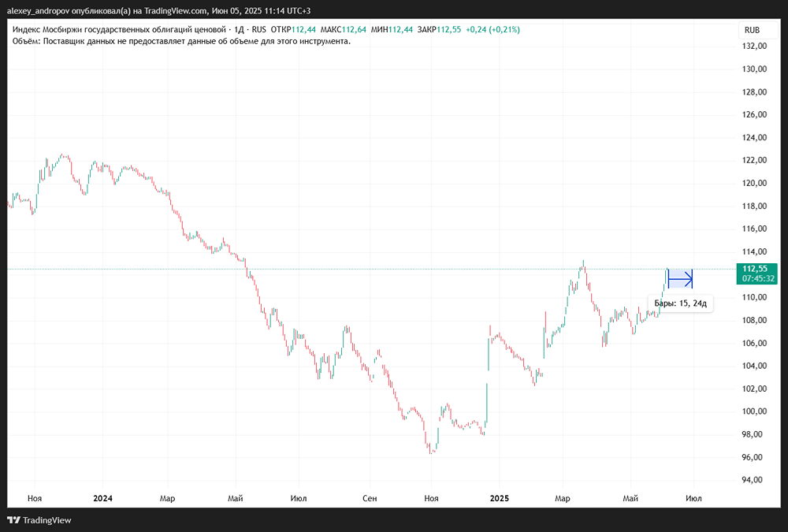Viewport: 788px width, 532px height.
Task: Click the 126,00 price axis label
Action: pos(754,114)
